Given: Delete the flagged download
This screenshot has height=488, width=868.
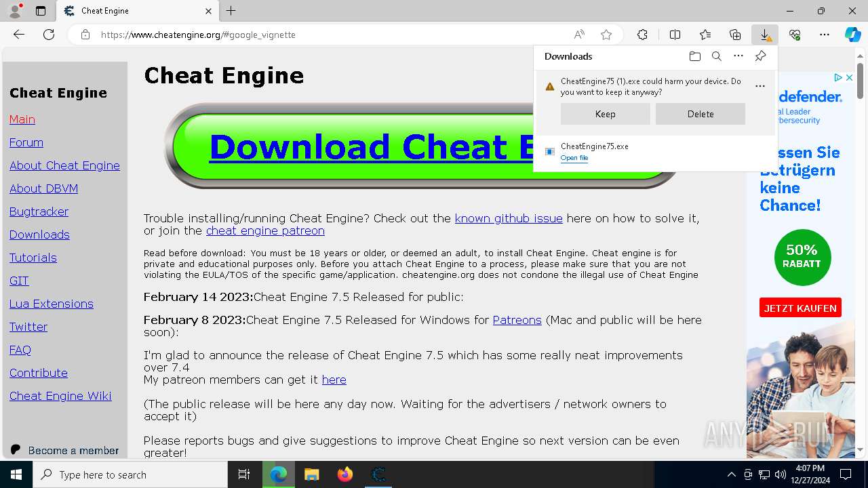Looking at the screenshot, I should (x=701, y=114).
